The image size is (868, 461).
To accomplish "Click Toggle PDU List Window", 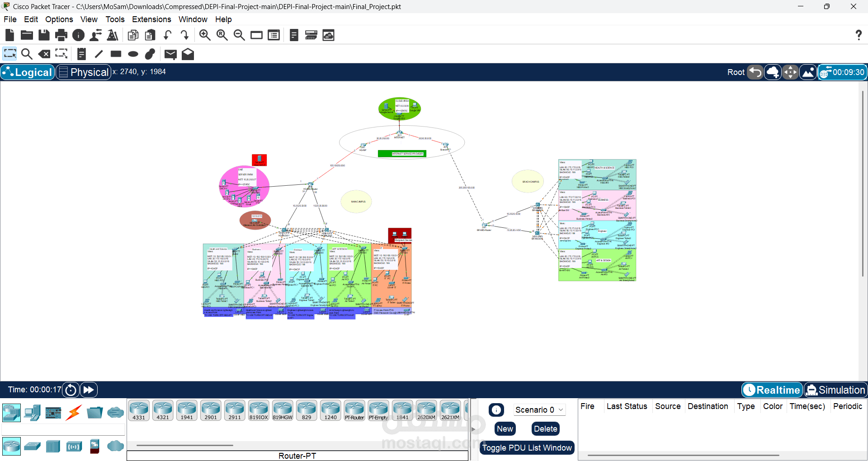I will (x=527, y=447).
